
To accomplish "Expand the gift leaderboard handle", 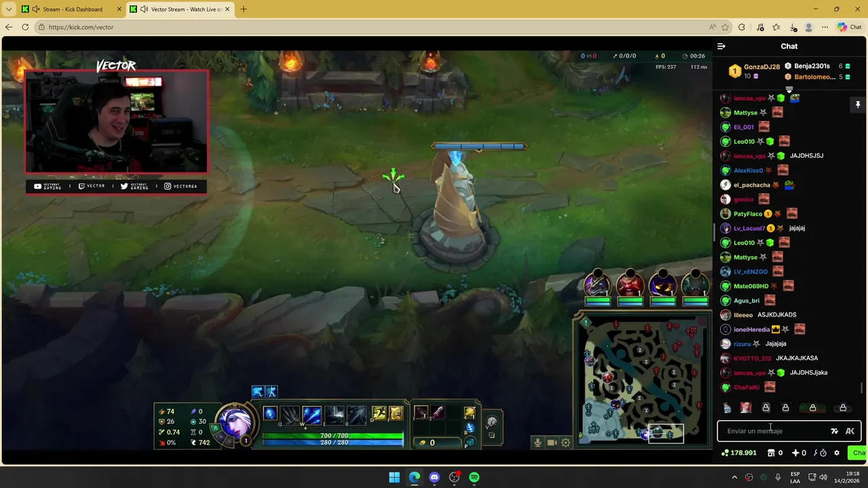I will (x=789, y=89).
